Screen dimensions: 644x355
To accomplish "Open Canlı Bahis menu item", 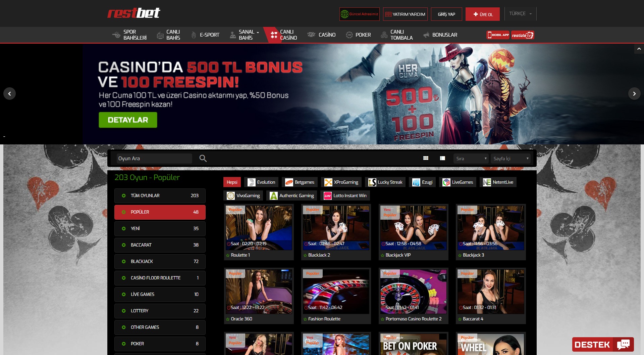I will tap(169, 35).
